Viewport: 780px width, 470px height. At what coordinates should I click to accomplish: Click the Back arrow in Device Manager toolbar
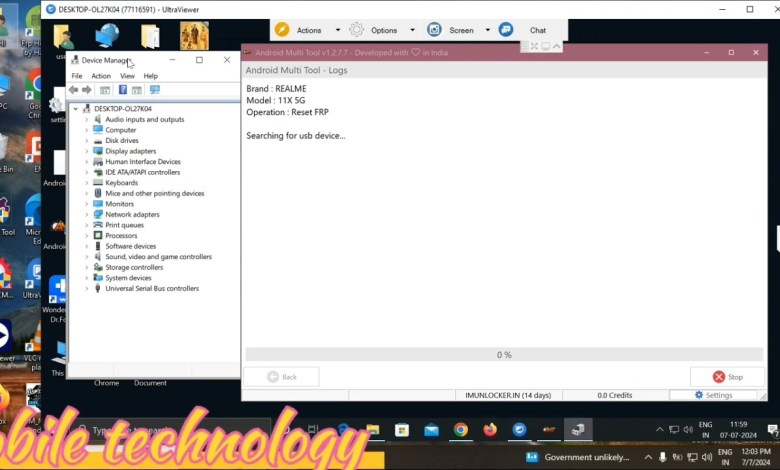click(x=74, y=90)
